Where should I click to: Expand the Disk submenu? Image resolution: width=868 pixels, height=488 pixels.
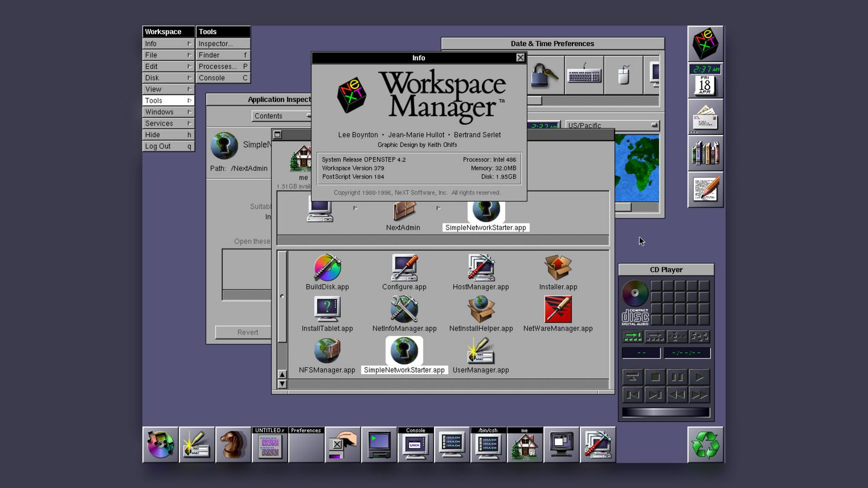(168, 78)
